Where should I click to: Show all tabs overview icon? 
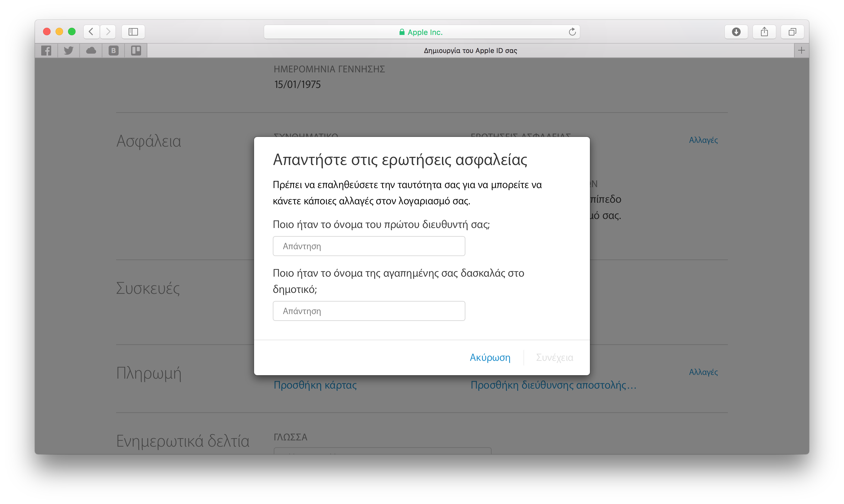click(x=792, y=31)
